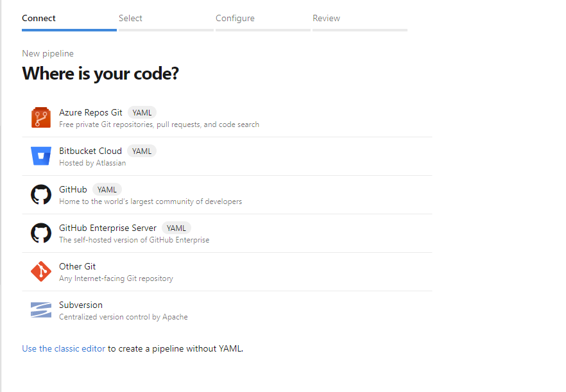
Task: Click YAML badge next to Bitbucket Cloud
Action: [141, 151]
